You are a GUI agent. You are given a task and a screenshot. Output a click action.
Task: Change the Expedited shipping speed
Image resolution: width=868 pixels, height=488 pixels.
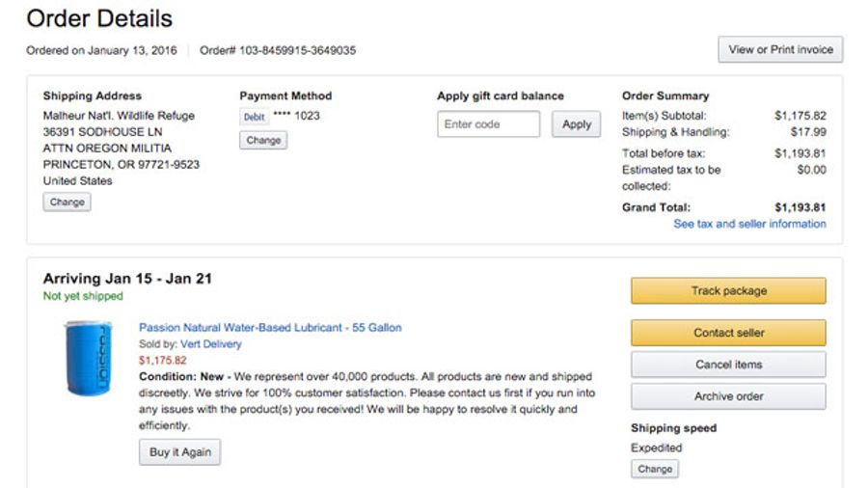(x=655, y=469)
